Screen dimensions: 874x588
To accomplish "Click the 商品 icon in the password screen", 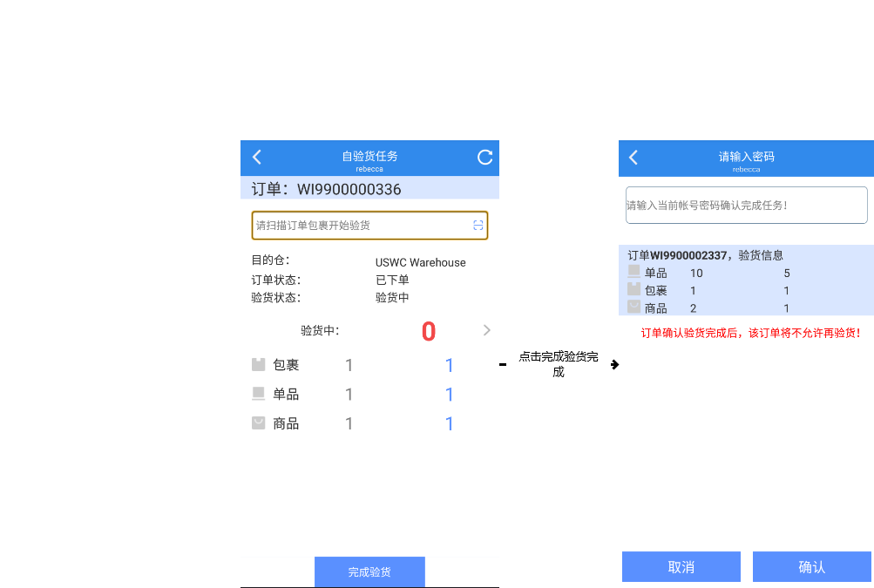I will 633,307.
